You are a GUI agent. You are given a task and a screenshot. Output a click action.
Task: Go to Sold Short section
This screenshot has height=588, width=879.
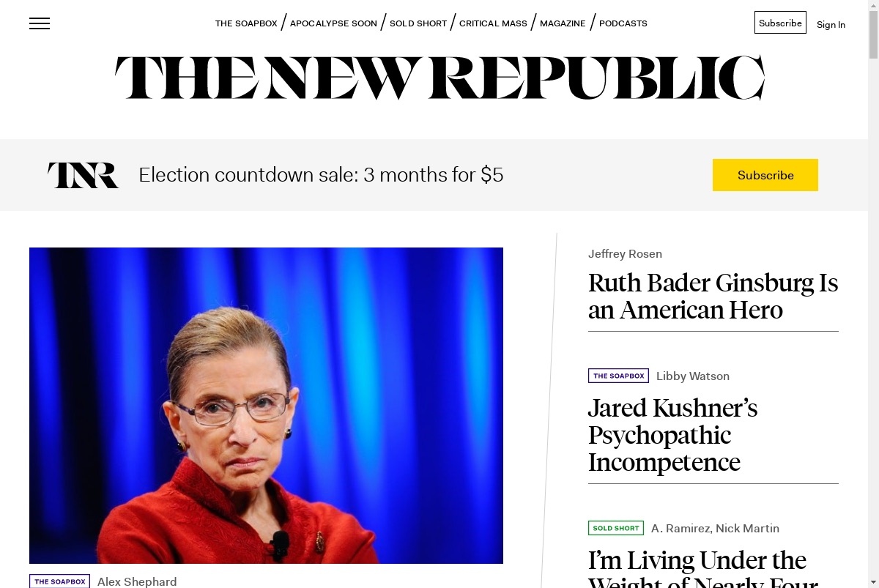(x=418, y=23)
